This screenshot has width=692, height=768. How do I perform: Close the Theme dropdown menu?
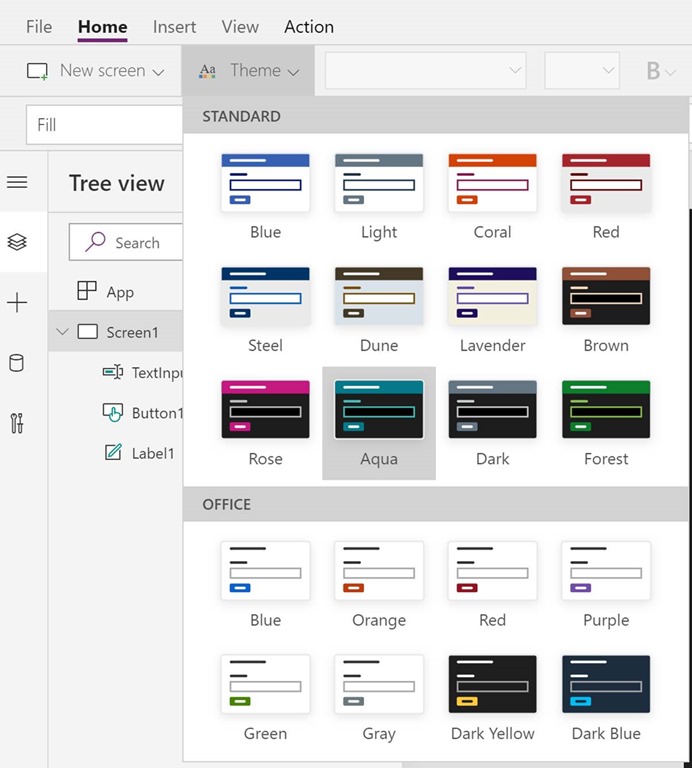pyautogui.click(x=249, y=71)
